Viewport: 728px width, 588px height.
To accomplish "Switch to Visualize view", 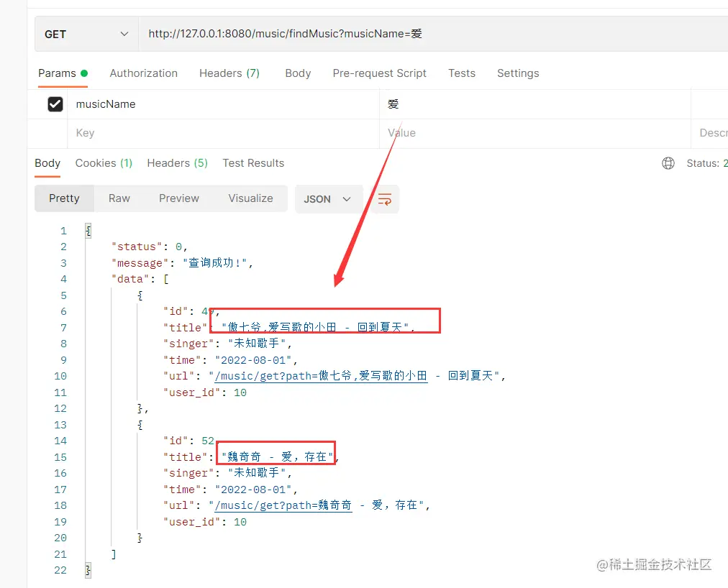I will [x=251, y=198].
